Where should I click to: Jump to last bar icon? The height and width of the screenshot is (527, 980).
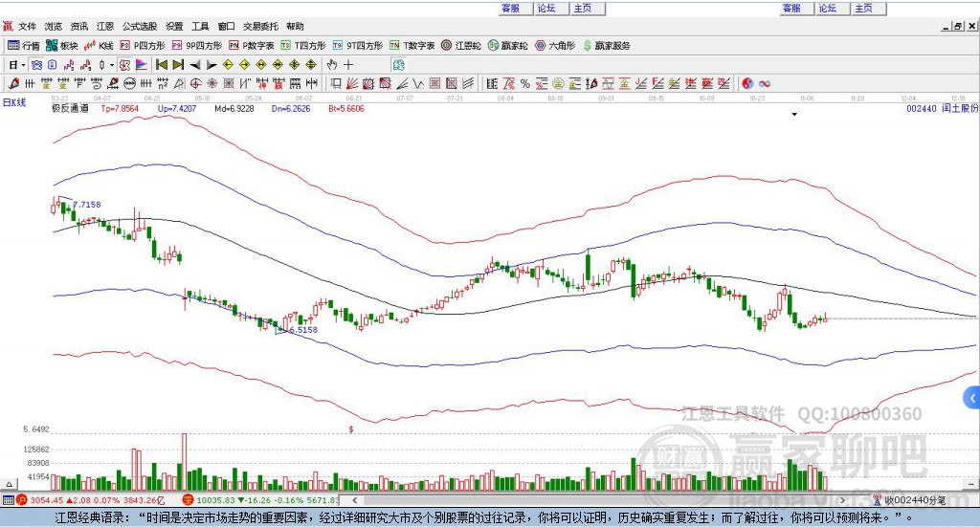tap(178, 65)
